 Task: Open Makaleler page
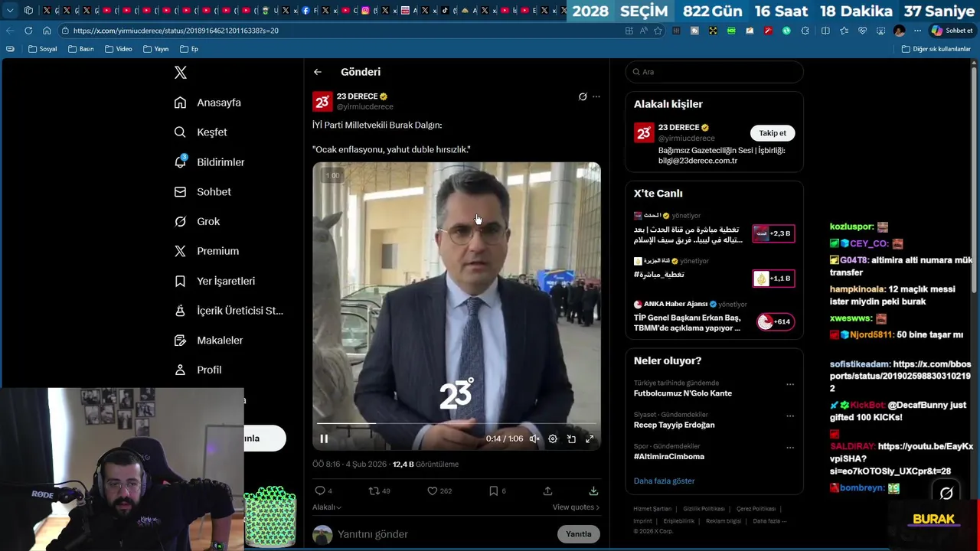208,340
